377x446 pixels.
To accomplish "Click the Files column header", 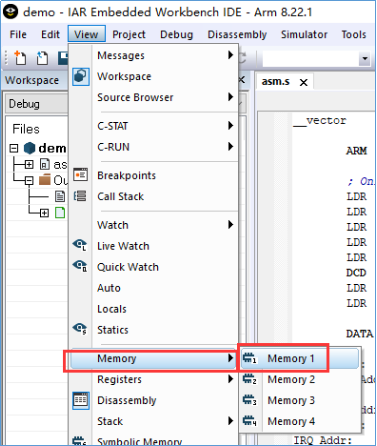I will [x=26, y=129].
